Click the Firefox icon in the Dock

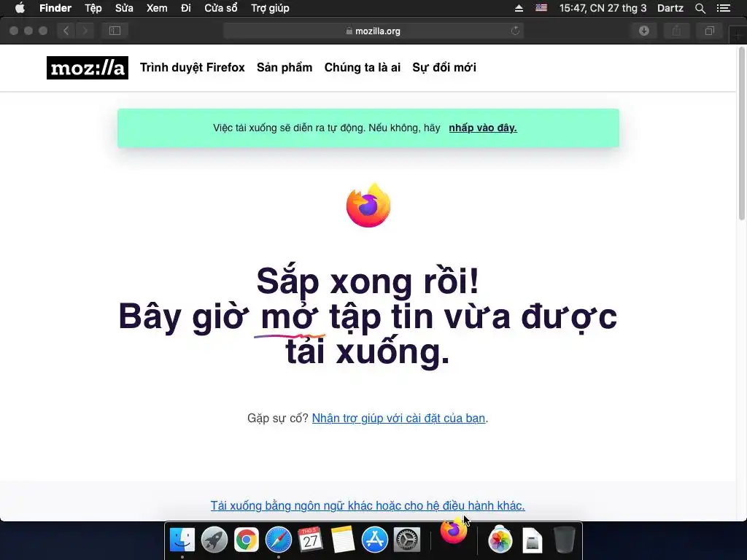coord(454,530)
